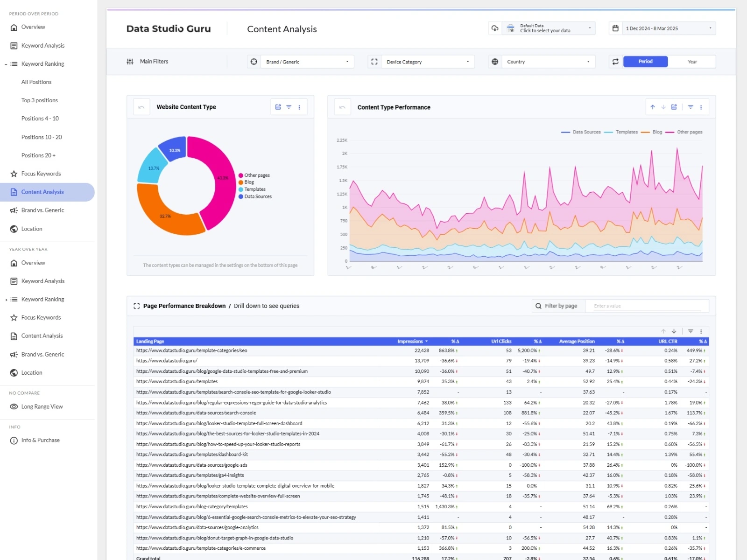Click the Main Filters sliders icon
The image size is (747, 560).
coord(130,62)
